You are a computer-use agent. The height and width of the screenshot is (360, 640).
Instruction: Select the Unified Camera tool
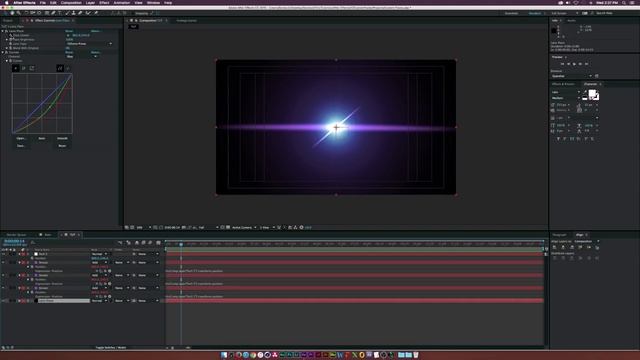[33, 13]
